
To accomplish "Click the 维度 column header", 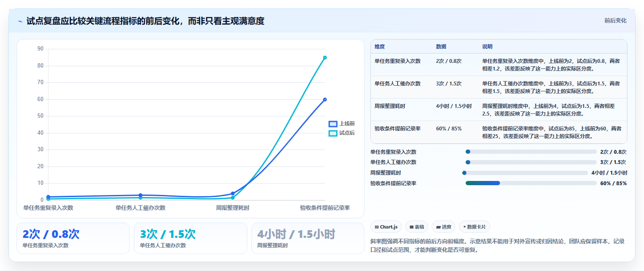I will coord(380,47).
